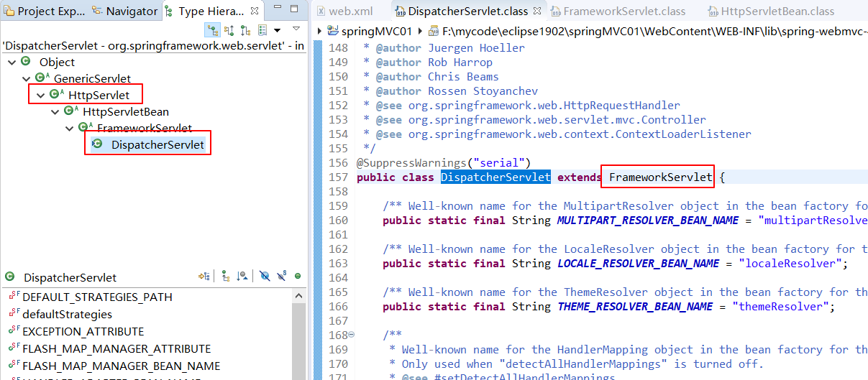Screen dimensions: 868x380
Task: Click org.springframework.web.context.ContextLoaderListener @see reference
Action: tap(580, 134)
